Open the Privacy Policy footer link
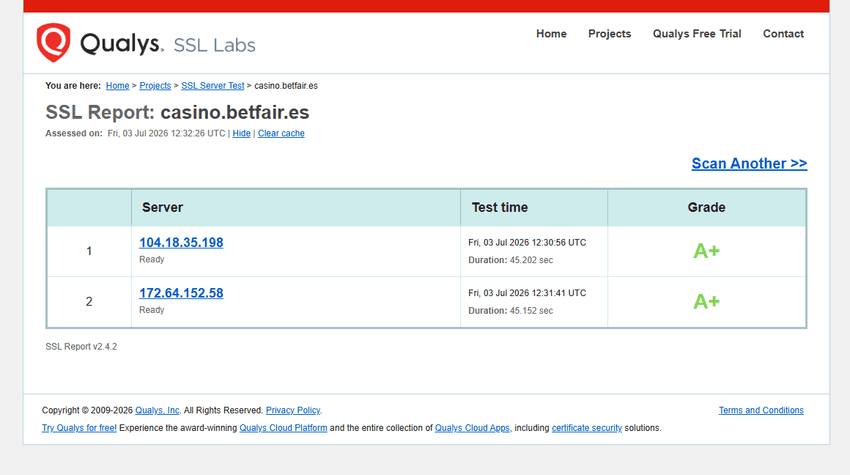850x475 pixels. 293,410
